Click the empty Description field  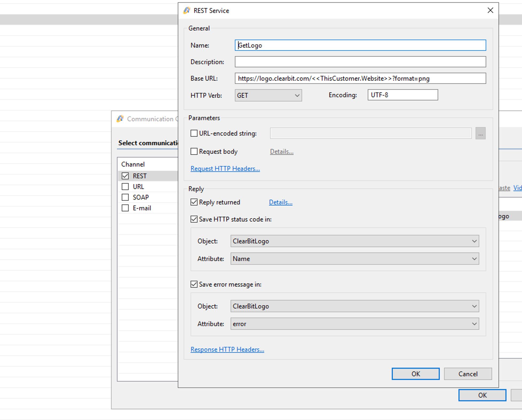[360, 62]
